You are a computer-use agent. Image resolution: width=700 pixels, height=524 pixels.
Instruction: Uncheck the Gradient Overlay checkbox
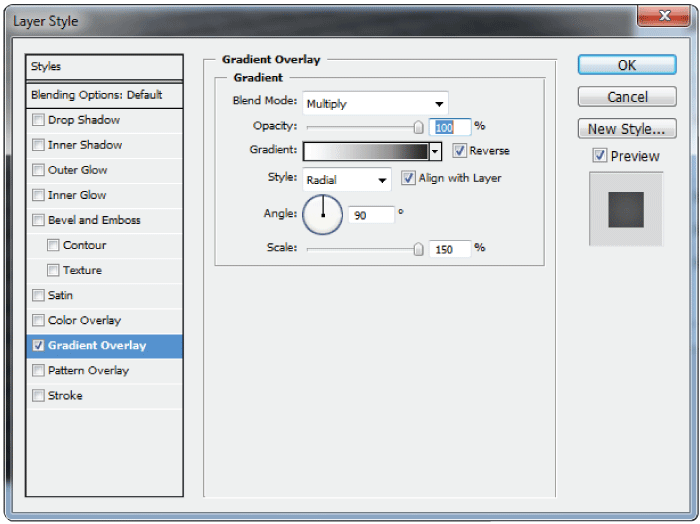click(38, 345)
